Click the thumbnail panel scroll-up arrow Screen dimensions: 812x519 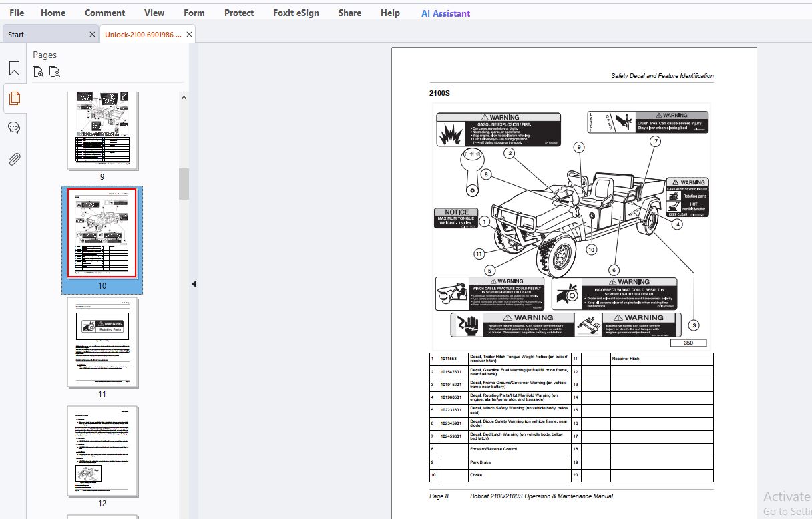click(x=184, y=97)
